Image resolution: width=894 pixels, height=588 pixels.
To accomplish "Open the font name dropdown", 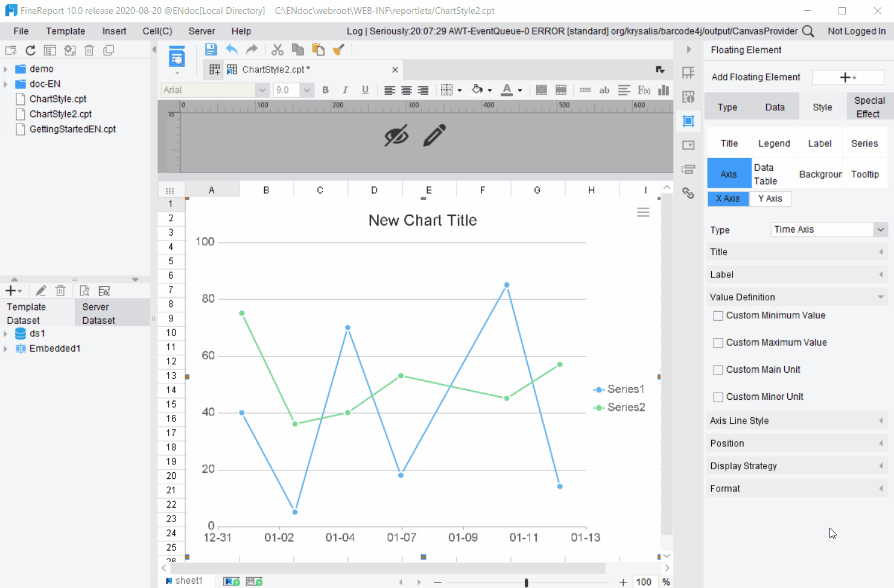I will (x=262, y=90).
